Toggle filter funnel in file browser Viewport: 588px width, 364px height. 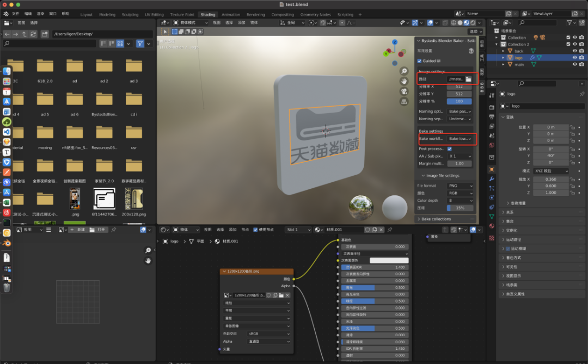(140, 44)
